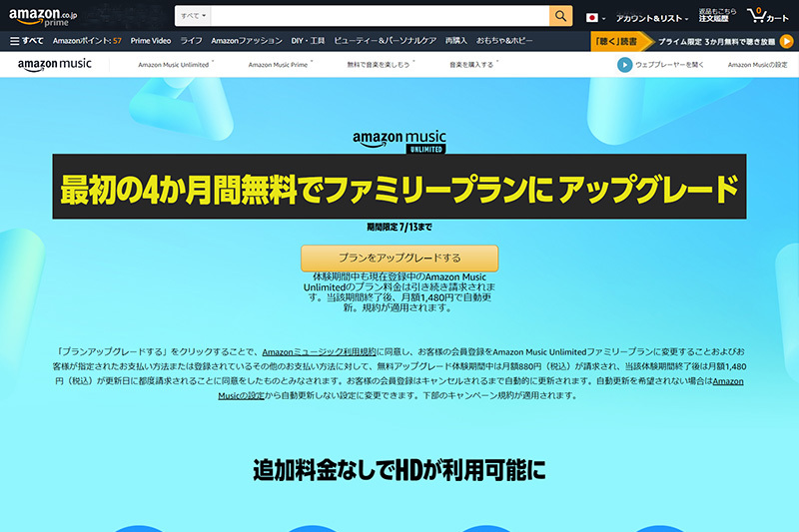Expand the Amazon Music Unlimited submenu
The image size is (799, 532).
[x=175, y=65]
